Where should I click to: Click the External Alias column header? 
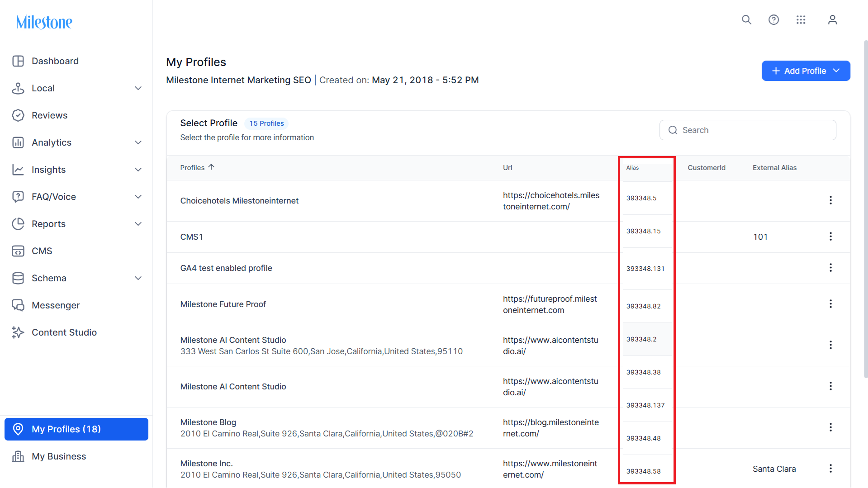pyautogui.click(x=774, y=168)
